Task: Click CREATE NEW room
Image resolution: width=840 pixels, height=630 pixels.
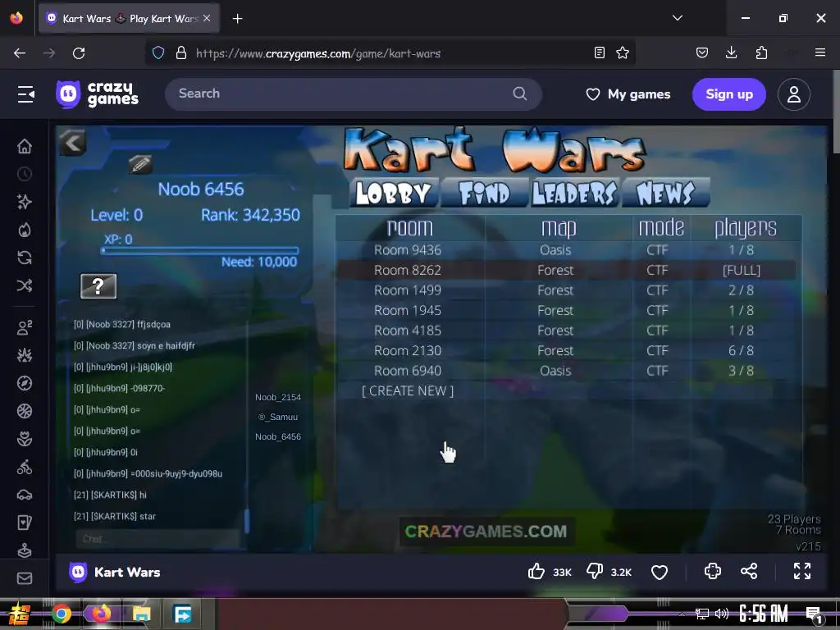Action: point(408,391)
